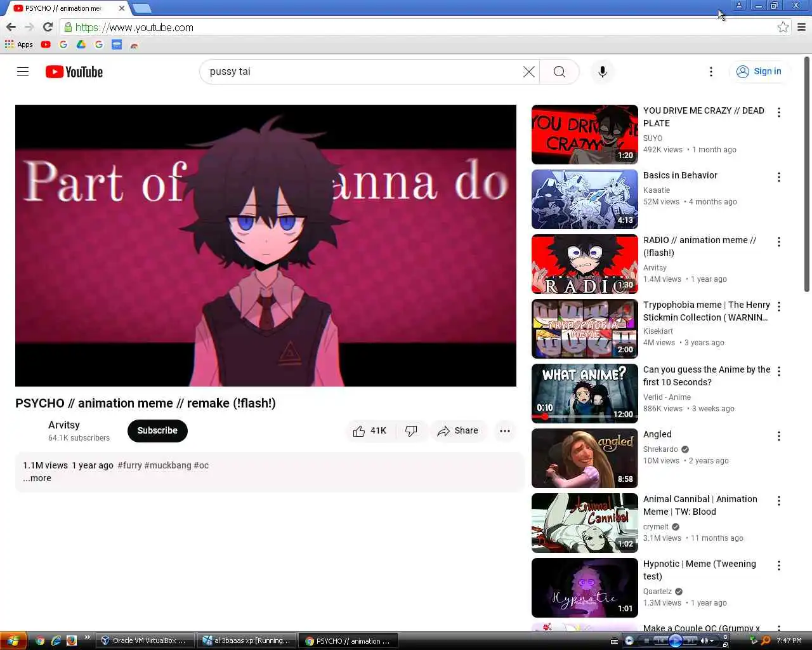
Task: Launch Firefox from Quick Launch
Action: (x=72, y=641)
